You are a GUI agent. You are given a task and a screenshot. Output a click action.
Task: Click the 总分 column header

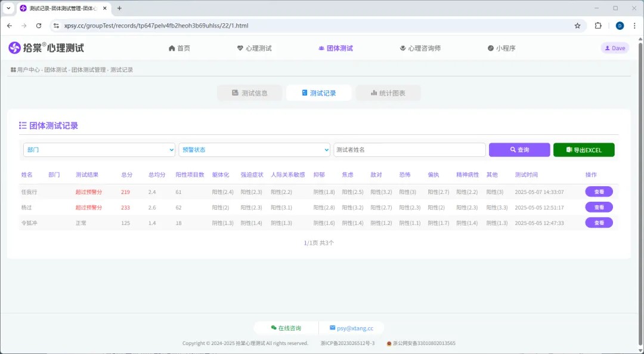pyautogui.click(x=127, y=175)
